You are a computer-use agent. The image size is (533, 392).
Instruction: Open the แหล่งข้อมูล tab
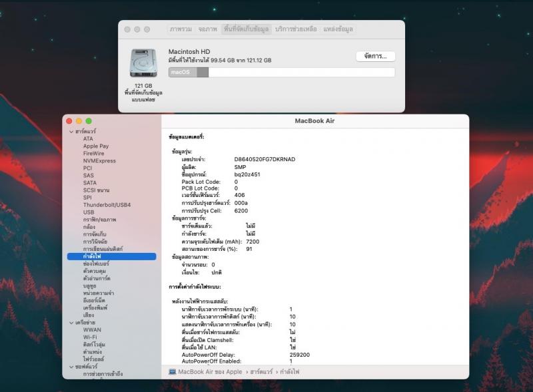[x=338, y=29]
